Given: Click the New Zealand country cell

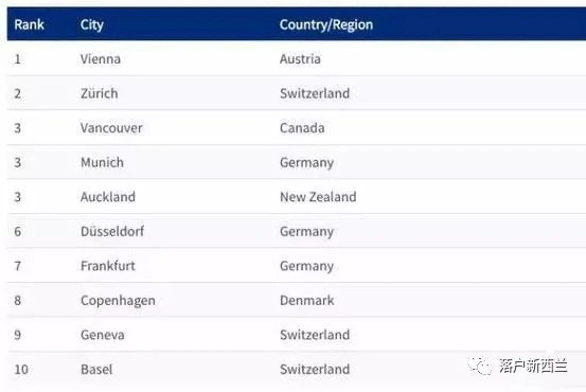Looking at the screenshot, I should pyautogui.click(x=318, y=197).
